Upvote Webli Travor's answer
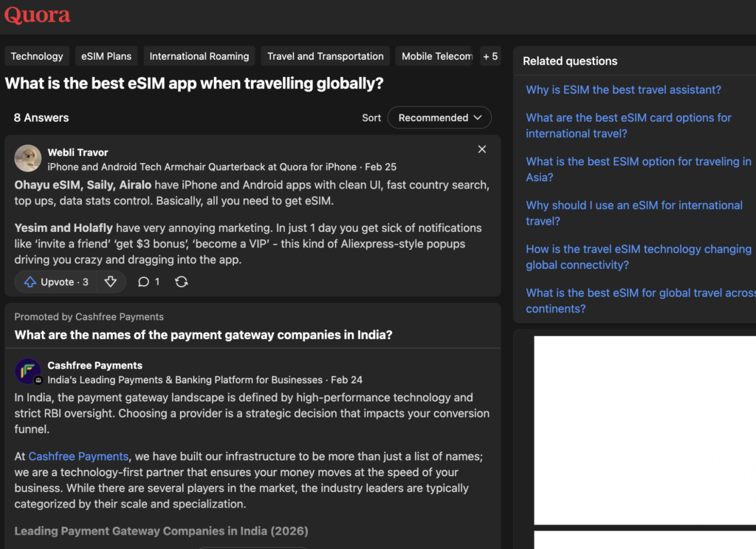This screenshot has height=549, width=756. click(x=56, y=282)
